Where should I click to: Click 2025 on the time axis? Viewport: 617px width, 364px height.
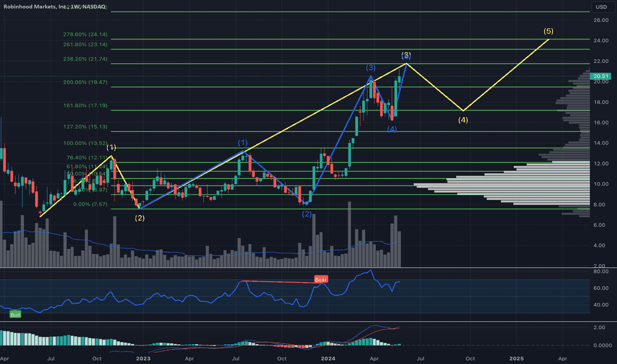516,359
